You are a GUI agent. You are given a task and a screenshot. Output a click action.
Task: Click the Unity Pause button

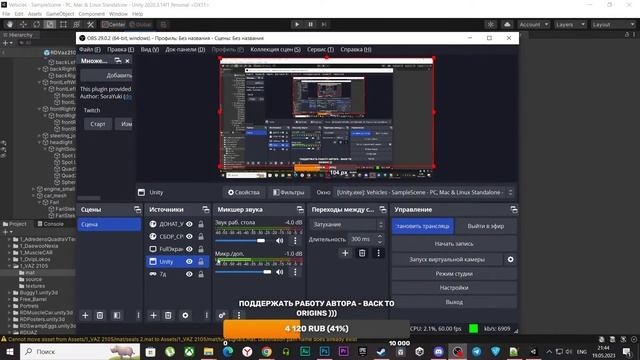311,24
